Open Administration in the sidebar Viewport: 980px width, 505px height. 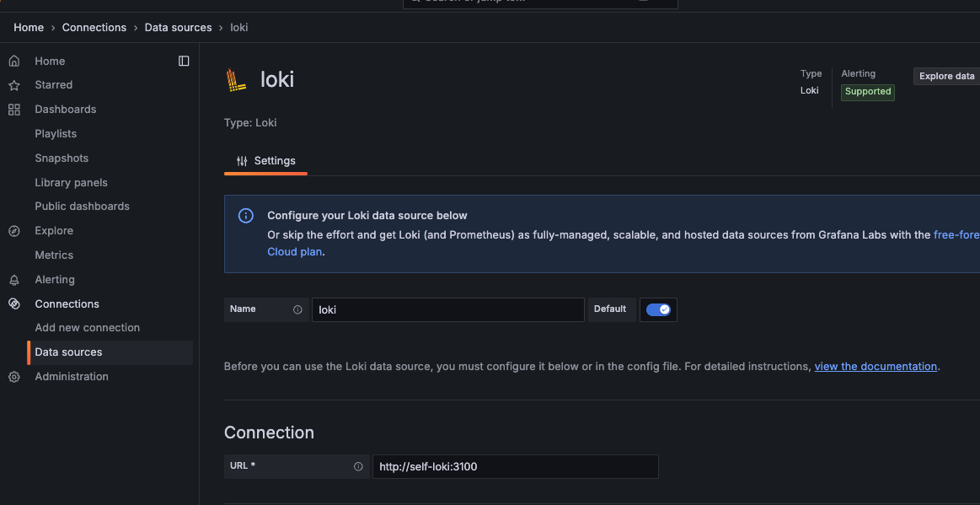click(72, 376)
